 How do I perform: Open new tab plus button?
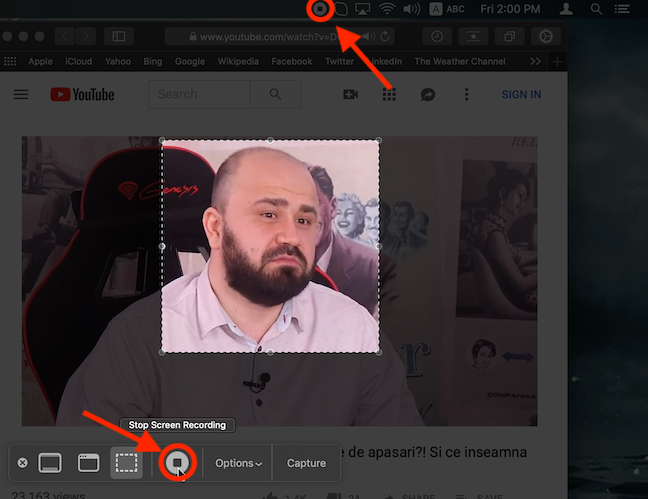click(x=557, y=62)
